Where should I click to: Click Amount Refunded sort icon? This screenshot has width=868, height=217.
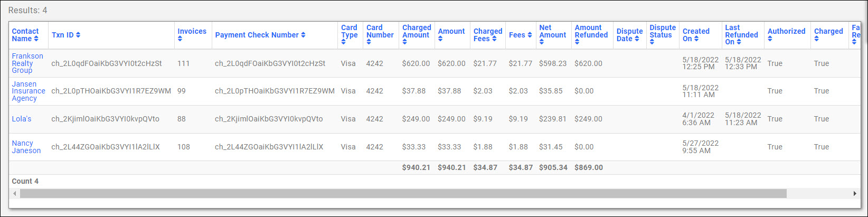point(577,42)
